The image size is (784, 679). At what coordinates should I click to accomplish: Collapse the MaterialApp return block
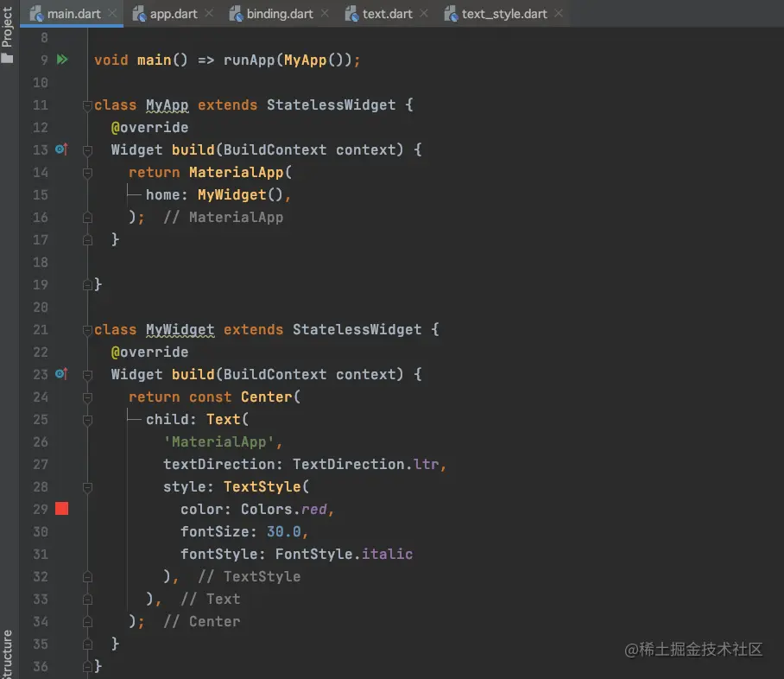[87, 172]
